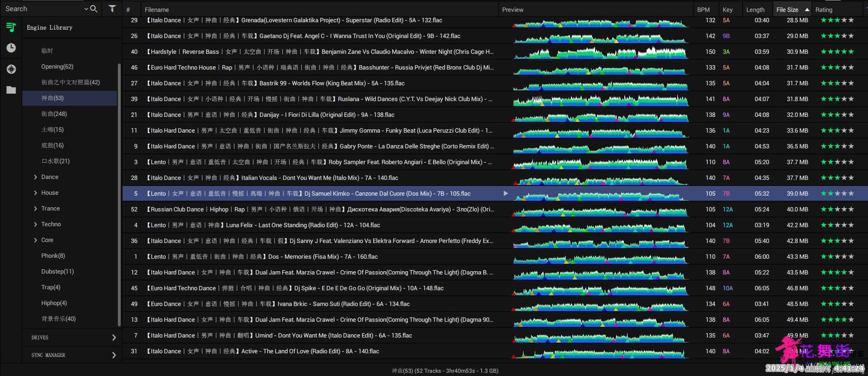Open the history clock sidebar icon
The width and height of the screenshot is (868, 376).
[11, 48]
